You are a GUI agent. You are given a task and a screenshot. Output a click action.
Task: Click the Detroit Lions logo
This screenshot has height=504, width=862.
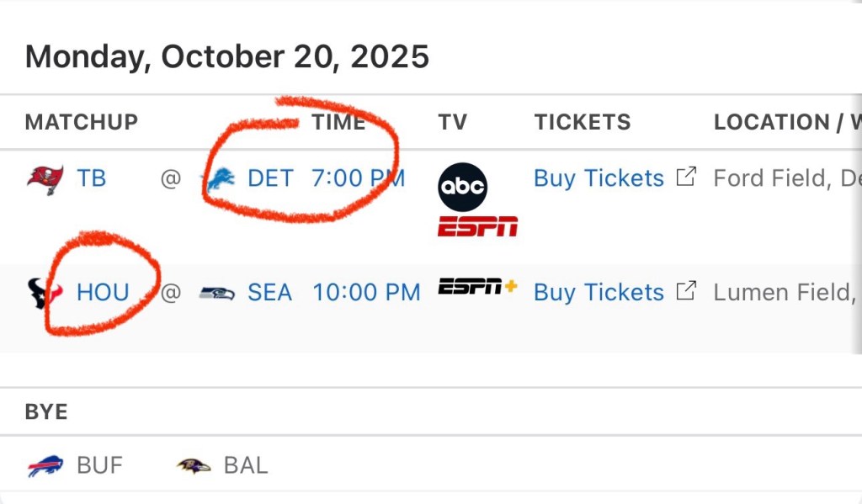(x=221, y=179)
